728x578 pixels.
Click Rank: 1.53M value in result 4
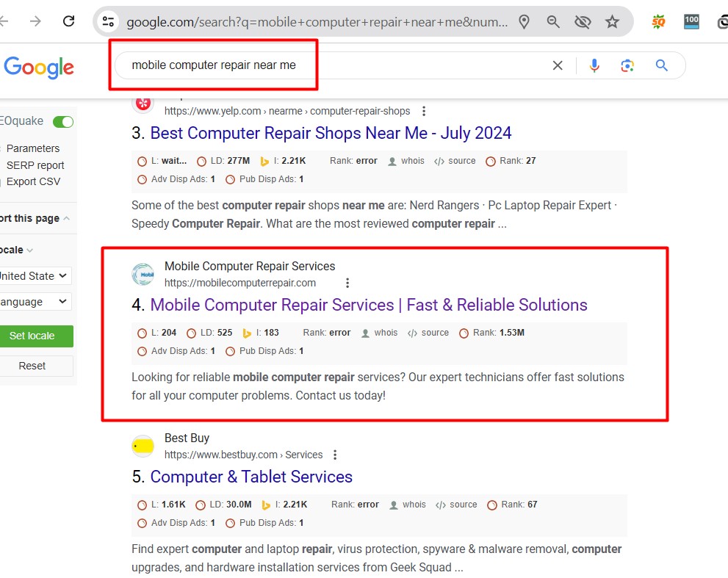(499, 333)
